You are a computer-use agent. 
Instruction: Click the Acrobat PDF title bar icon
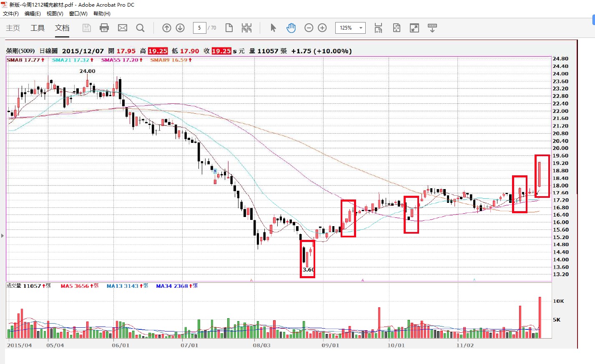point(4,5)
